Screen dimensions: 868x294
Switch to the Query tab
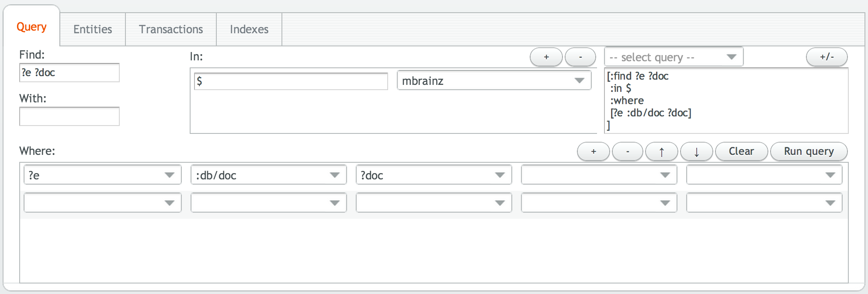(31, 27)
